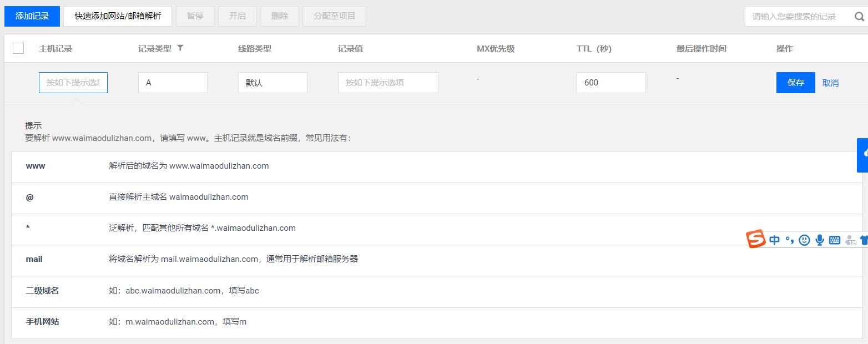Click the 开启 button

(238, 16)
